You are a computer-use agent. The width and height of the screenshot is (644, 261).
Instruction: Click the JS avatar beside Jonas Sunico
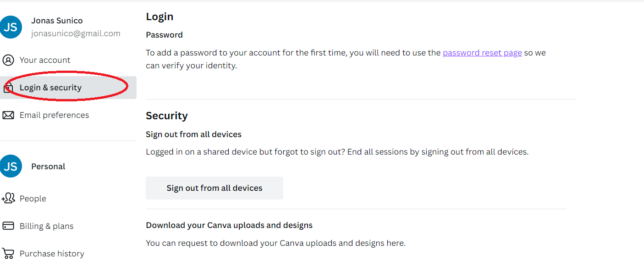[x=11, y=27]
